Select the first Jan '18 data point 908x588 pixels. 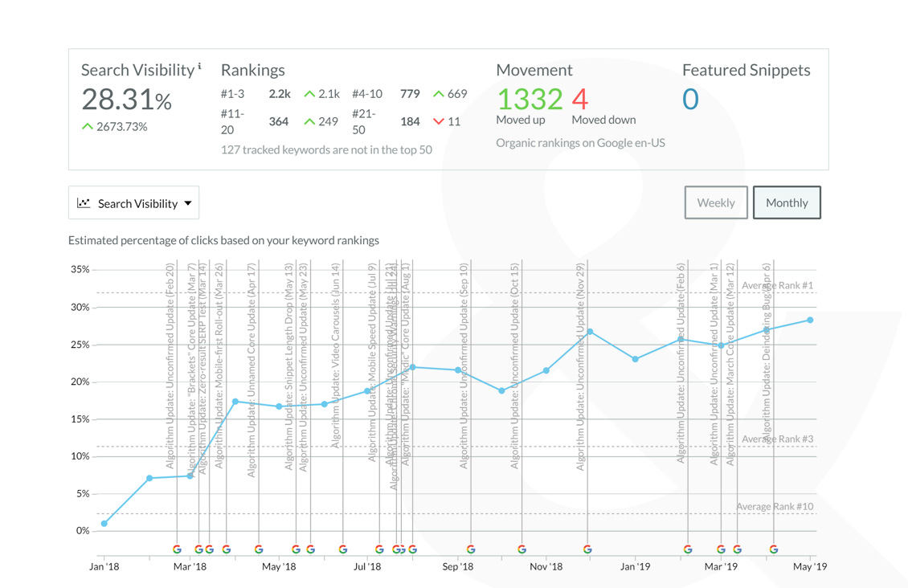pos(104,524)
